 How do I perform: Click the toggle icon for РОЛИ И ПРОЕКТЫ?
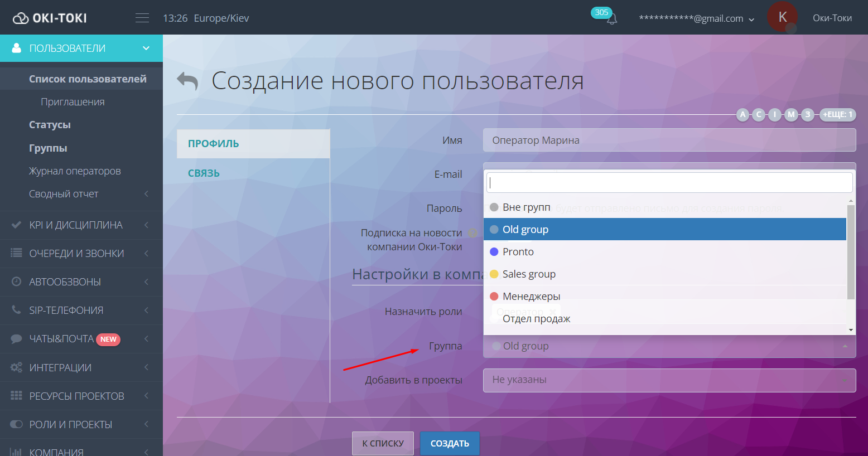pyautogui.click(x=16, y=424)
